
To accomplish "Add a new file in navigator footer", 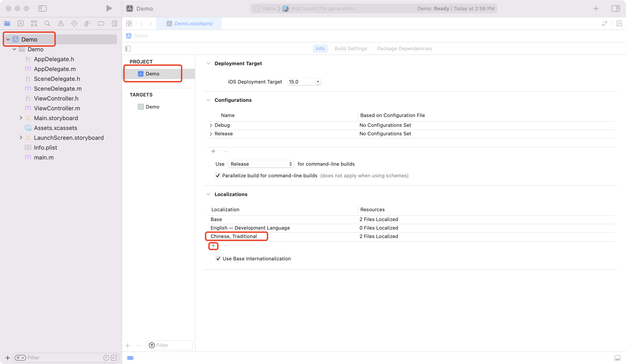I will coord(8,358).
